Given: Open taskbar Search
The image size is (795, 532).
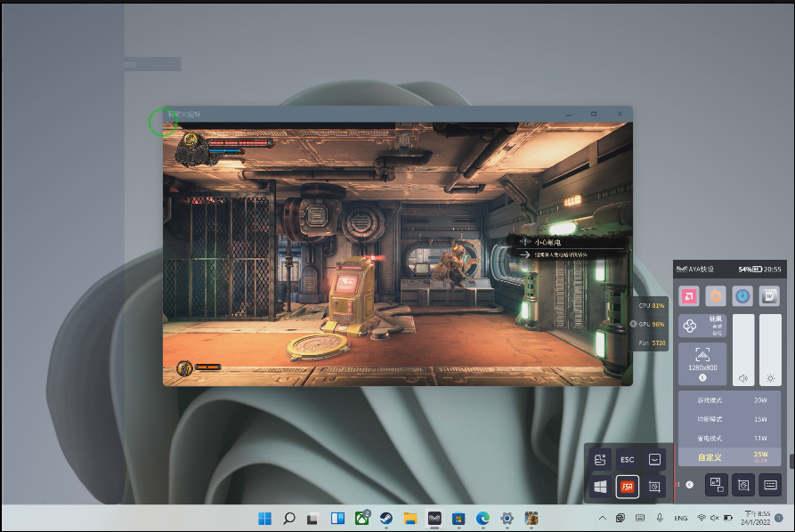Looking at the screenshot, I should pyautogui.click(x=289, y=519).
